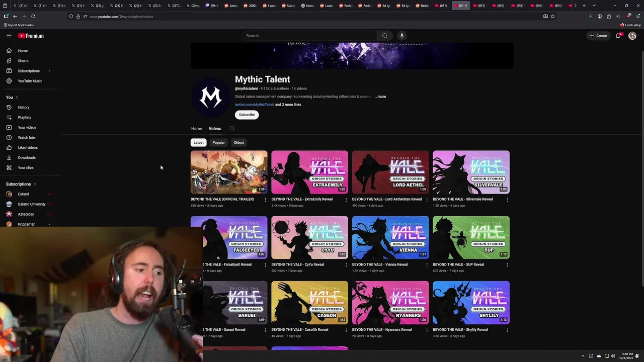Show hidden tray icons arrow

point(583,356)
